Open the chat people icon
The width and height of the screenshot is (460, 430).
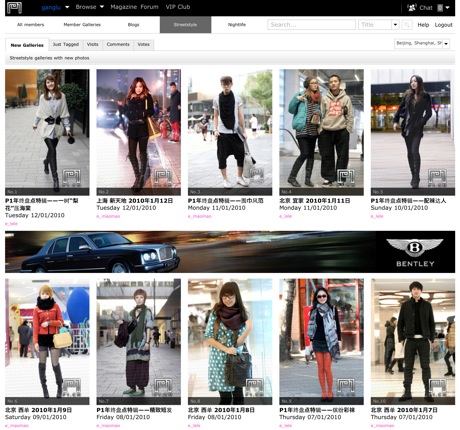click(x=412, y=7)
